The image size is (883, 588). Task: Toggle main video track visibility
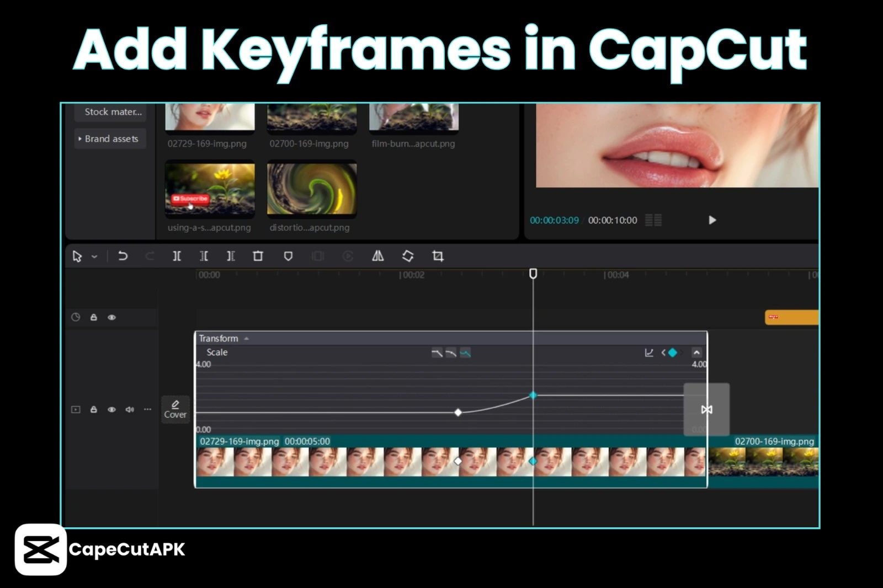pos(111,409)
